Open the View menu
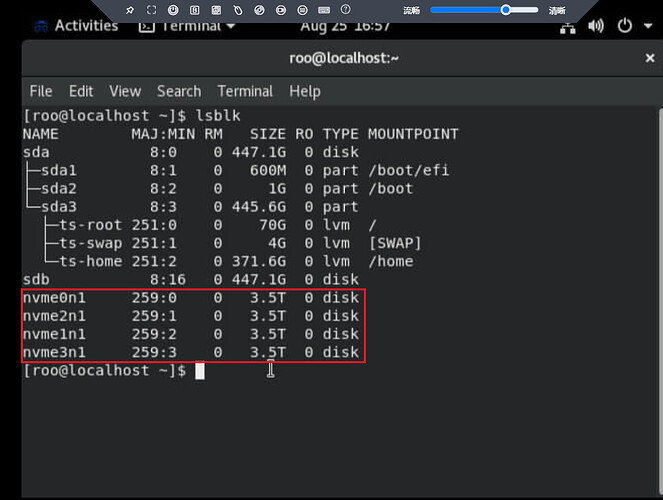The width and height of the screenshot is (663, 500). point(125,91)
